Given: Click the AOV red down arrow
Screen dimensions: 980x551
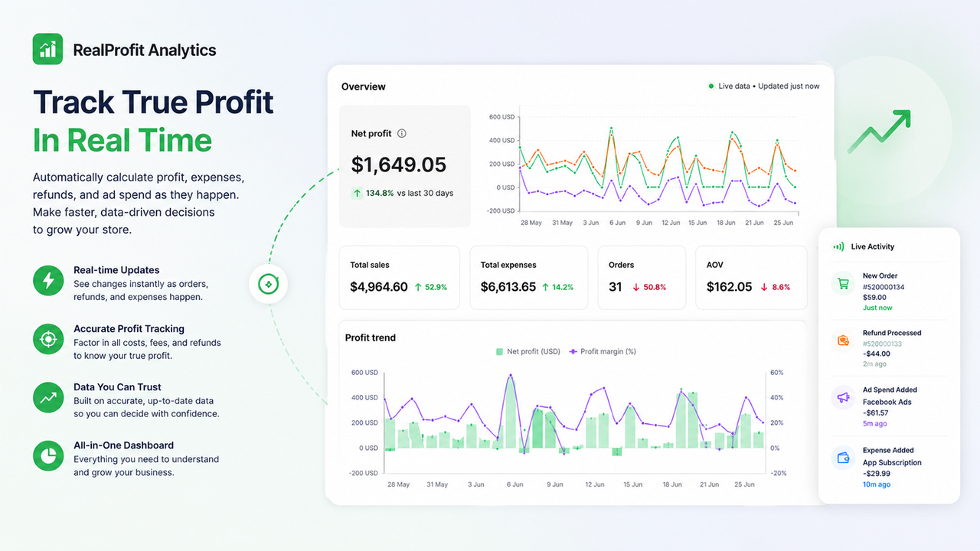Looking at the screenshot, I should (x=764, y=287).
